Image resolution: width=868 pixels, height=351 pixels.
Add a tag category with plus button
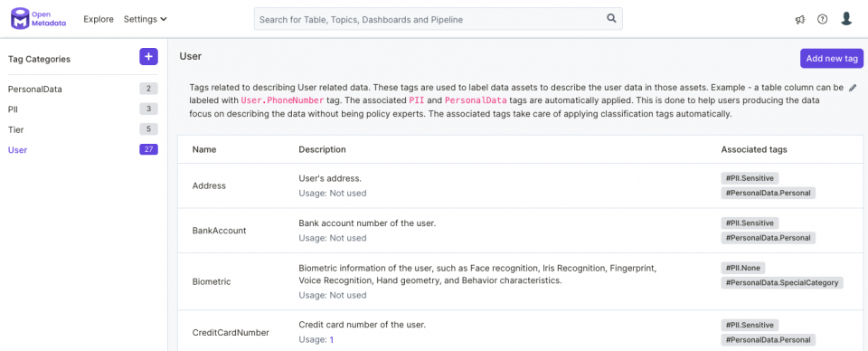tap(148, 56)
